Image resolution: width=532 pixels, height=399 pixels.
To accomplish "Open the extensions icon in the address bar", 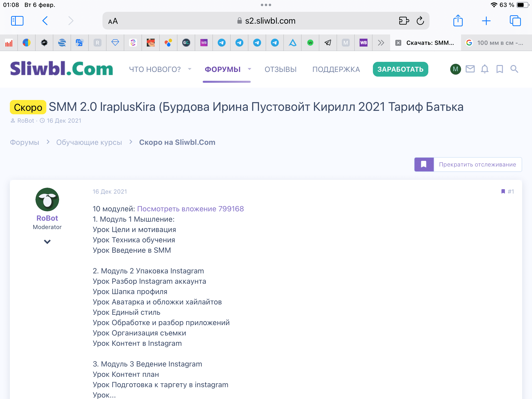I will (404, 21).
